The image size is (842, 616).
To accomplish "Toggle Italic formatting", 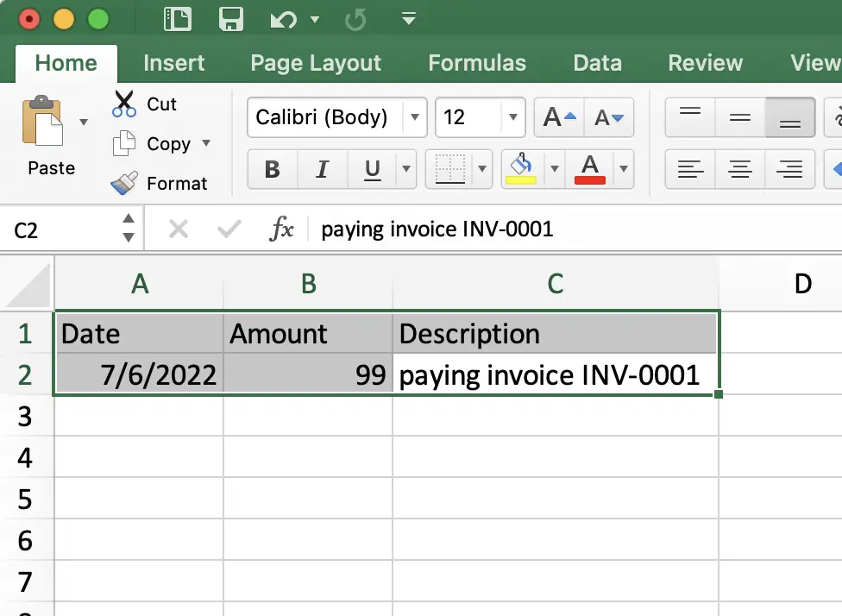I will [x=322, y=169].
